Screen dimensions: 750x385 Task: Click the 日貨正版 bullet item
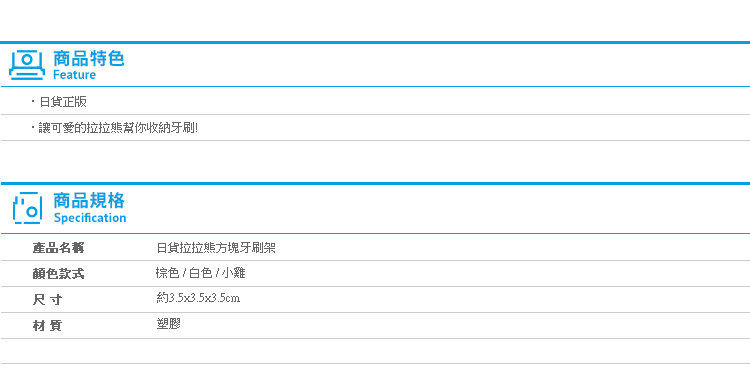pos(63,102)
